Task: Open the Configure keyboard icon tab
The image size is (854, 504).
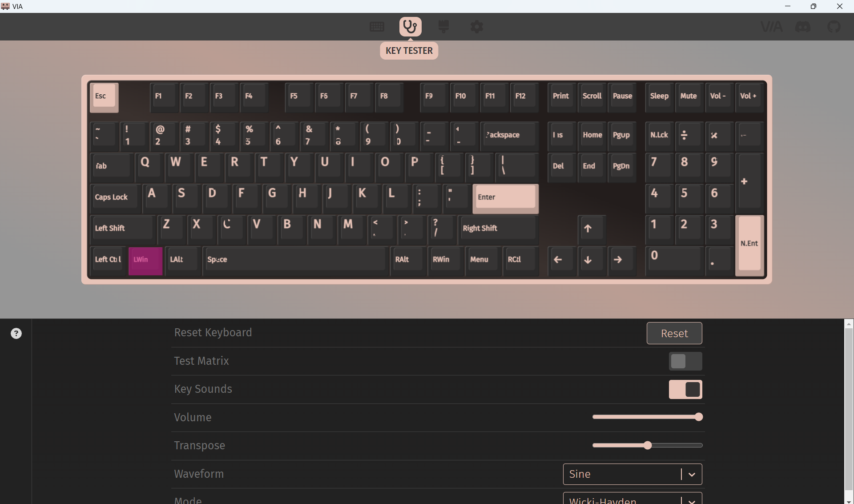Action: click(377, 27)
